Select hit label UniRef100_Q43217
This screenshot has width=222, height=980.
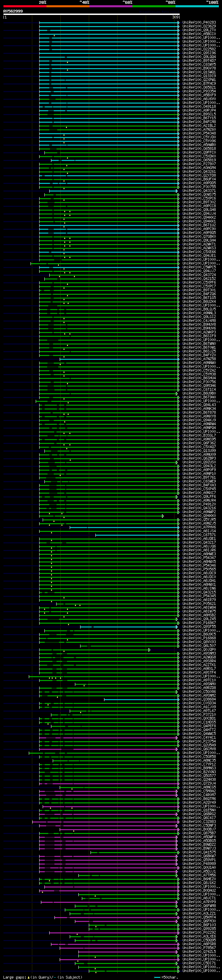(199, 543)
